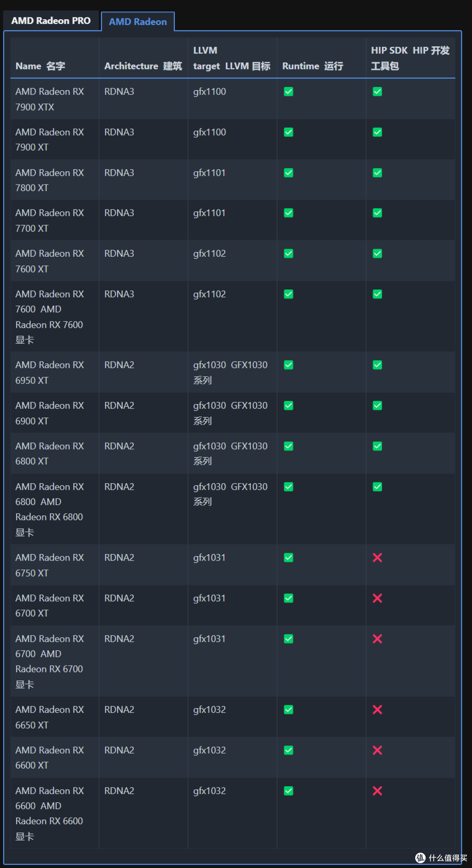Click the Name column header
The height and width of the screenshot is (868, 472).
[40, 66]
